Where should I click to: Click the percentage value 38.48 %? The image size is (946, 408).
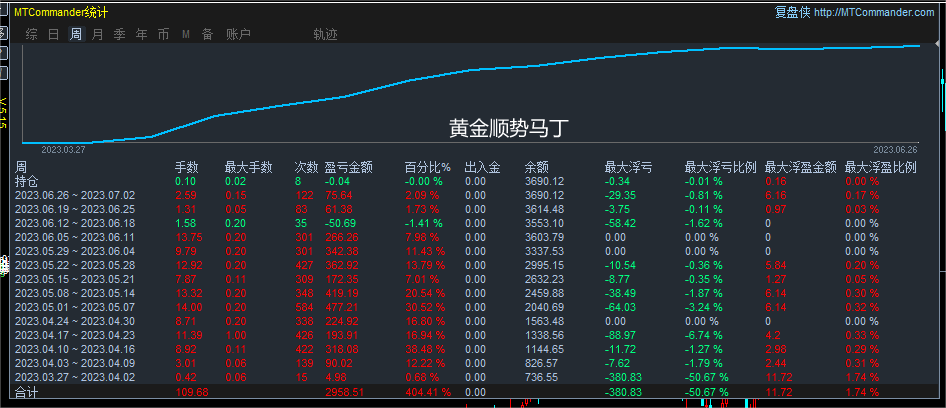[x=425, y=349]
